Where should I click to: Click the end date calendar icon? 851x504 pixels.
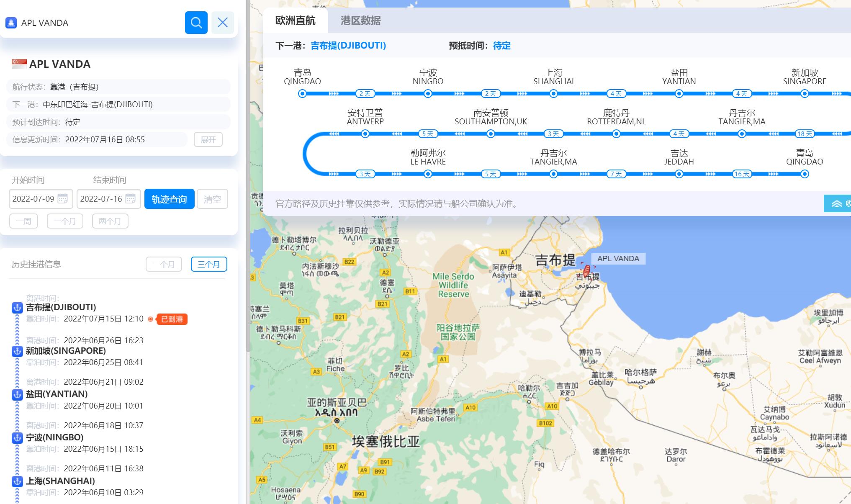[x=131, y=199]
